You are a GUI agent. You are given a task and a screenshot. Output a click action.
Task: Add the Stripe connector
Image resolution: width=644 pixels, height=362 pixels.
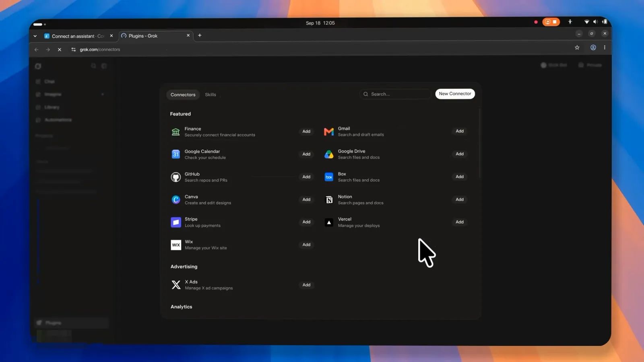[x=306, y=222]
